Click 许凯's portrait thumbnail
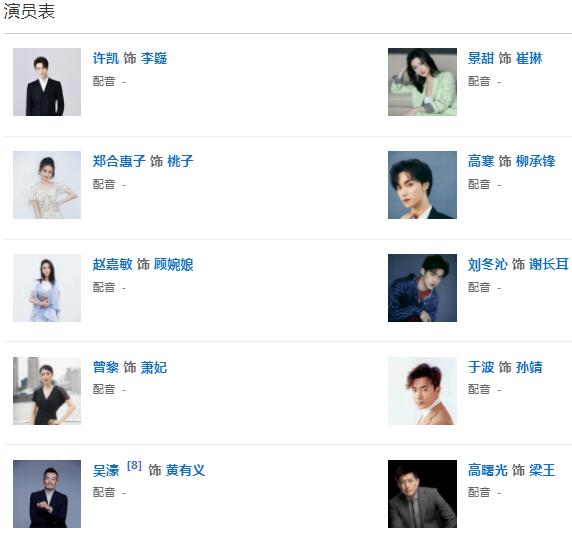The image size is (572, 534). coord(47,82)
